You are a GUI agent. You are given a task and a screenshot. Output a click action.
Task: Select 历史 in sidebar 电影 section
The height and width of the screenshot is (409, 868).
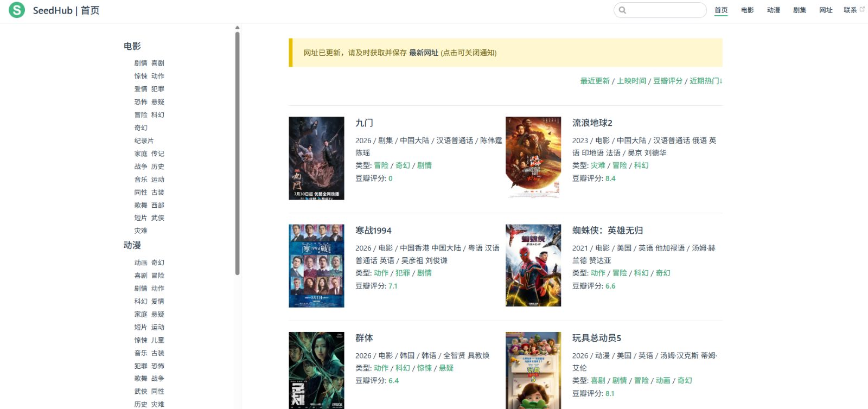coord(158,167)
